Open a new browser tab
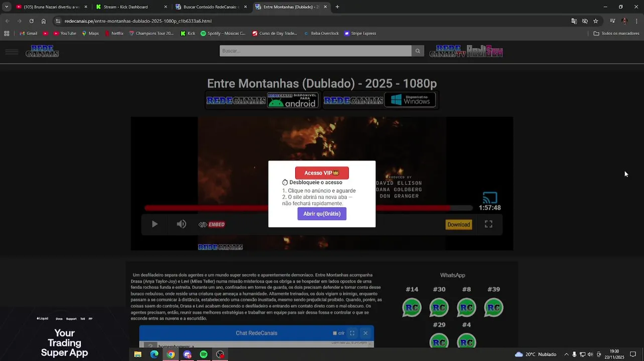 click(337, 7)
